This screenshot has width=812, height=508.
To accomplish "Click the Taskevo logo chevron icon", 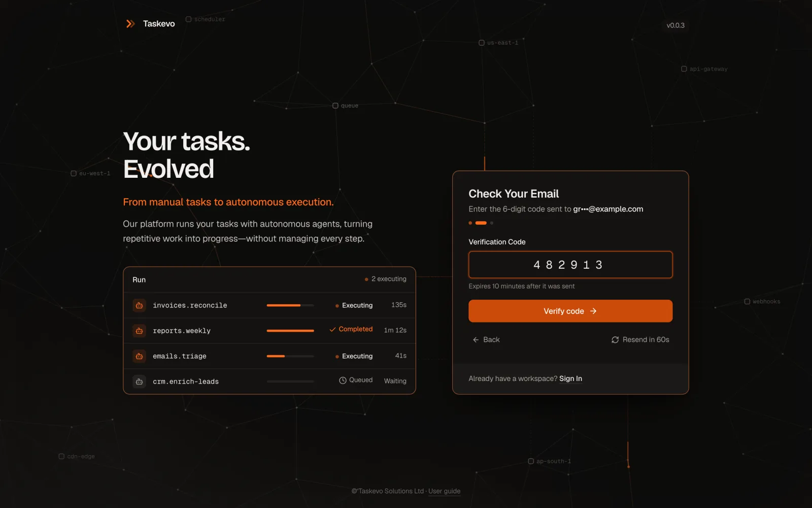I will [130, 24].
